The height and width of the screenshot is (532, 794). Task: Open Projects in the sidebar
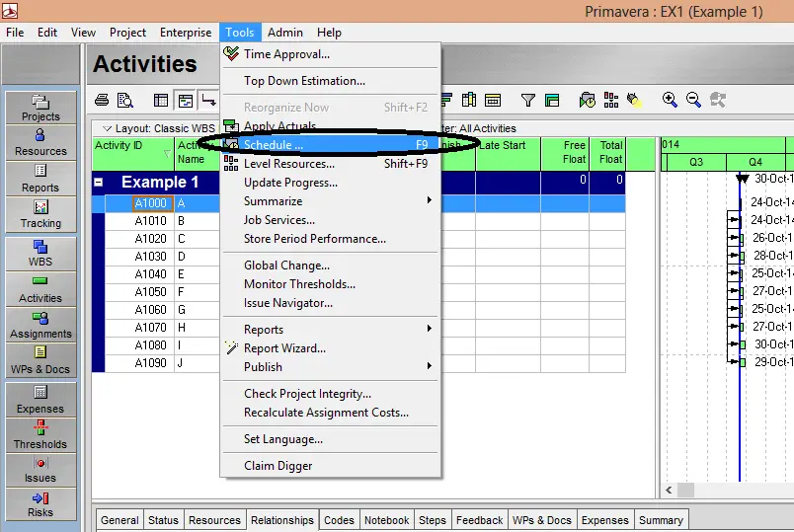(x=40, y=108)
